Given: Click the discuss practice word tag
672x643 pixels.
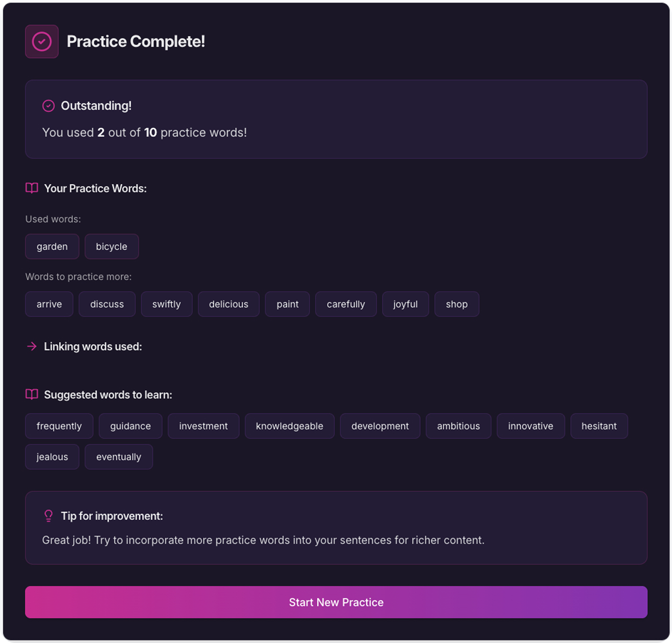Looking at the screenshot, I should pyautogui.click(x=107, y=304).
